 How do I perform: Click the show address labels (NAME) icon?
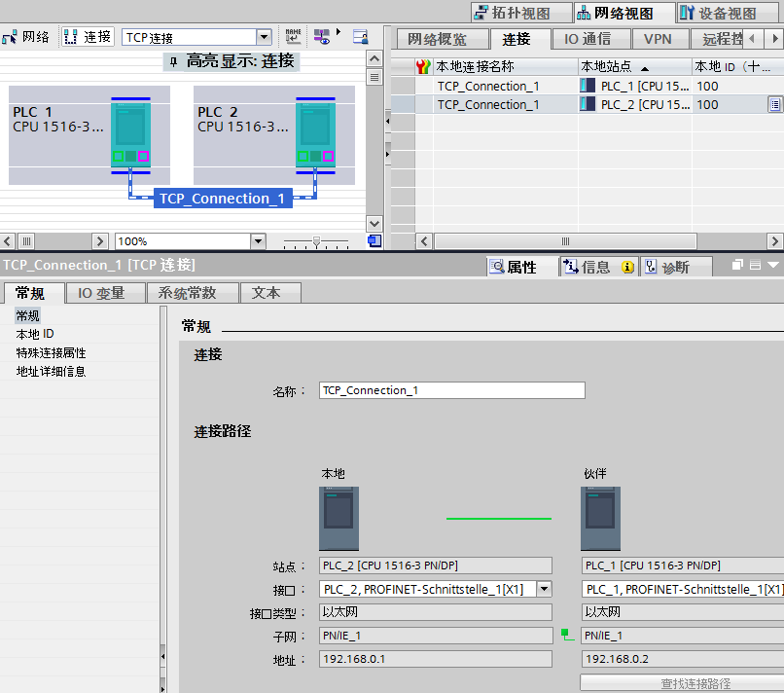(x=293, y=37)
